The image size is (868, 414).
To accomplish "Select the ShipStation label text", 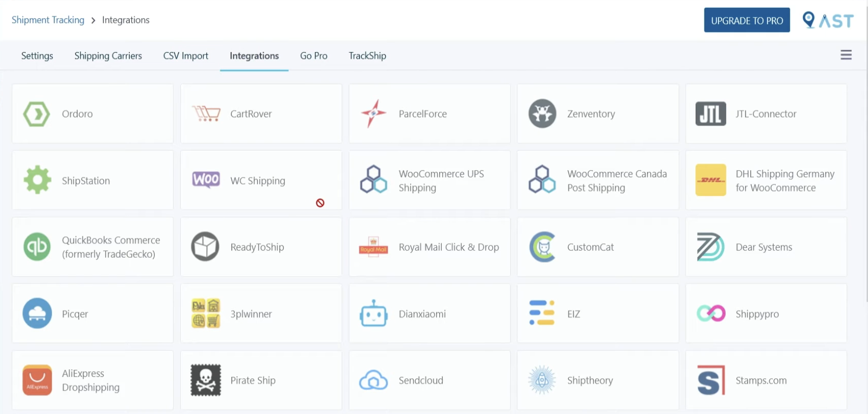I will pos(86,181).
